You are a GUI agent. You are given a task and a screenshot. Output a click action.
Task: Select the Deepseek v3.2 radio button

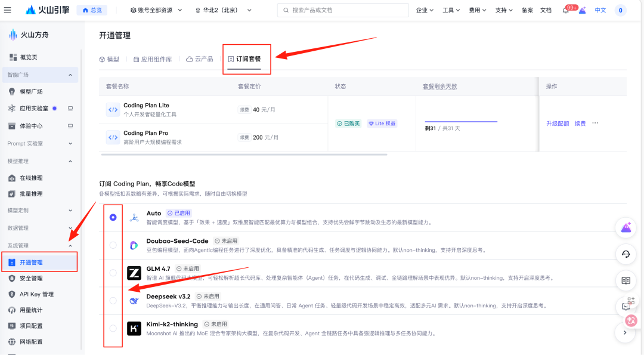[x=113, y=301]
